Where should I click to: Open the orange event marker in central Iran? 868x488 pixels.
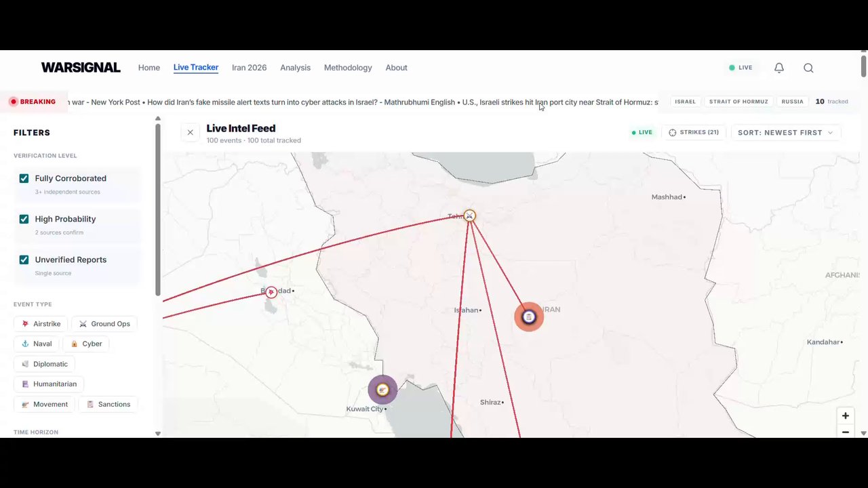529,317
